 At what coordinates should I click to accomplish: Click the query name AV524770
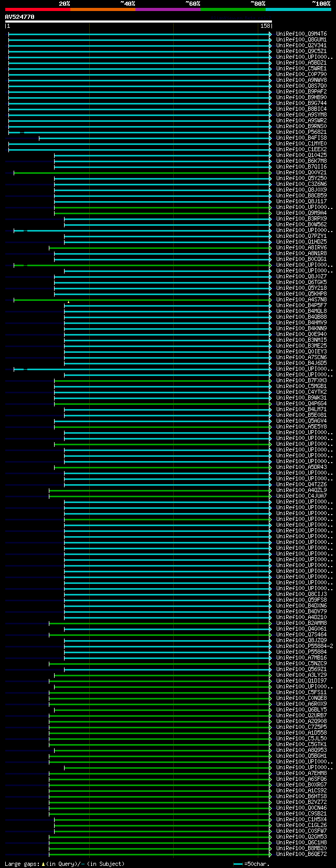click(x=20, y=17)
